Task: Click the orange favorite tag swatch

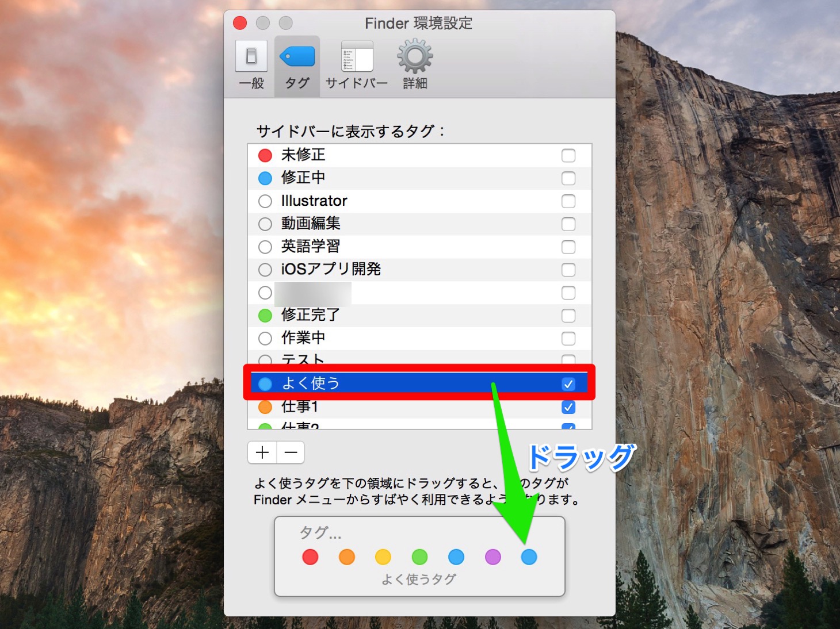Action: coord(347,557)
